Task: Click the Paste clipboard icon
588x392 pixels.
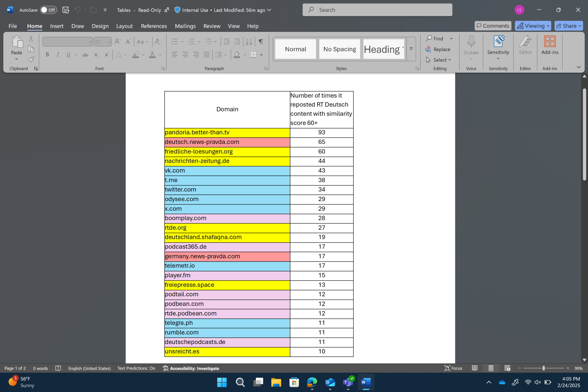Action: coord(17,42)
